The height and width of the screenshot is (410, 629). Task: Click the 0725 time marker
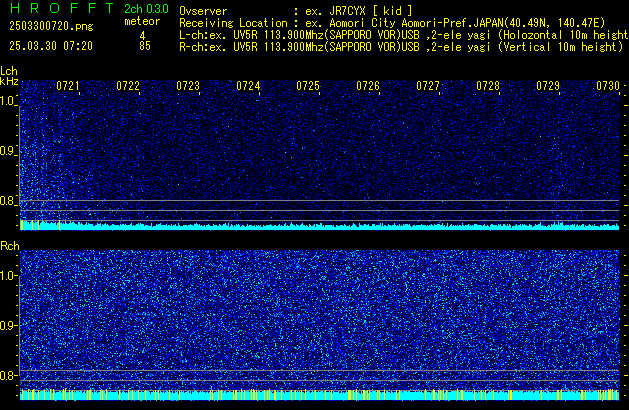[308, 86]
